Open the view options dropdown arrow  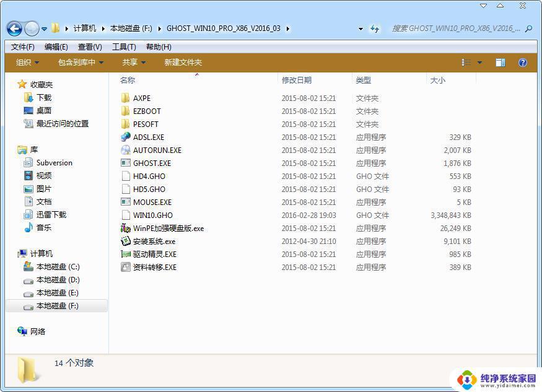(x=479, y=63)
